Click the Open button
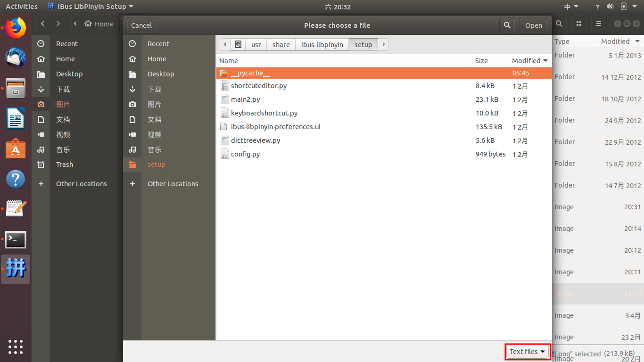 (x=534, y=25)
